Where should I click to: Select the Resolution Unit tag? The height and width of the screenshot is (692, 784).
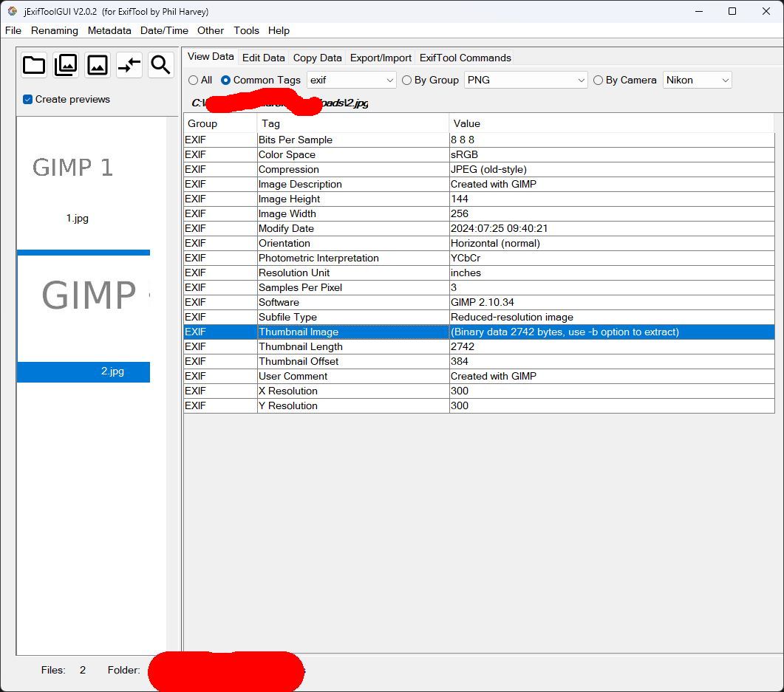pyautogui.click(x=353, y=273)
